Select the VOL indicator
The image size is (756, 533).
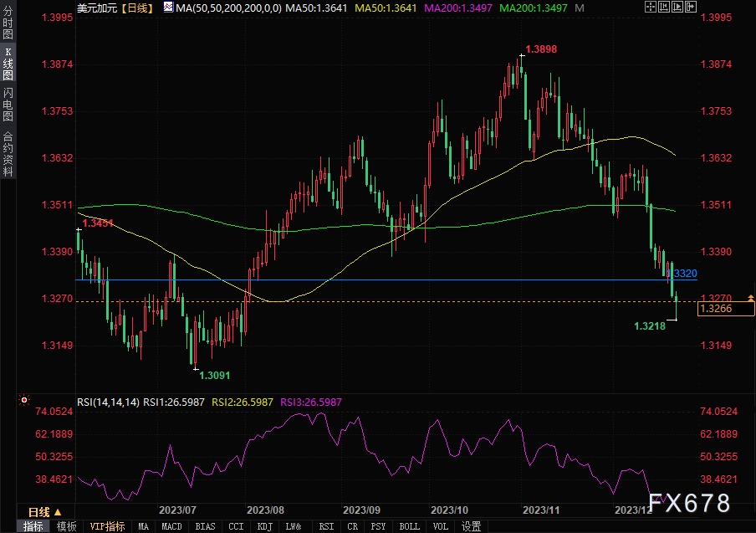(x=441, y=526)
